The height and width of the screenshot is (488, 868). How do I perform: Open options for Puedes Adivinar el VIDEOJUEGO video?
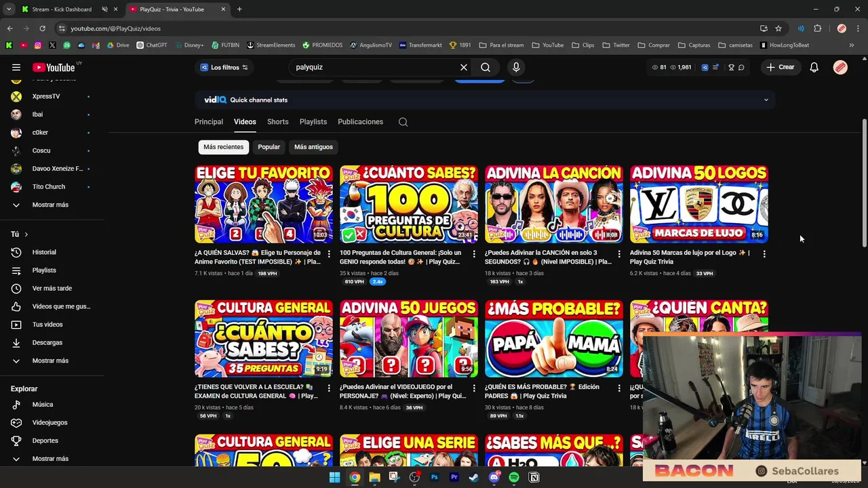click(x=474, y=388)
